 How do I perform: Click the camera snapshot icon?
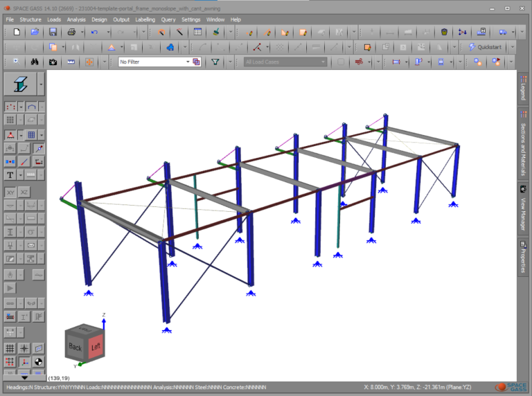click(53, 62)
